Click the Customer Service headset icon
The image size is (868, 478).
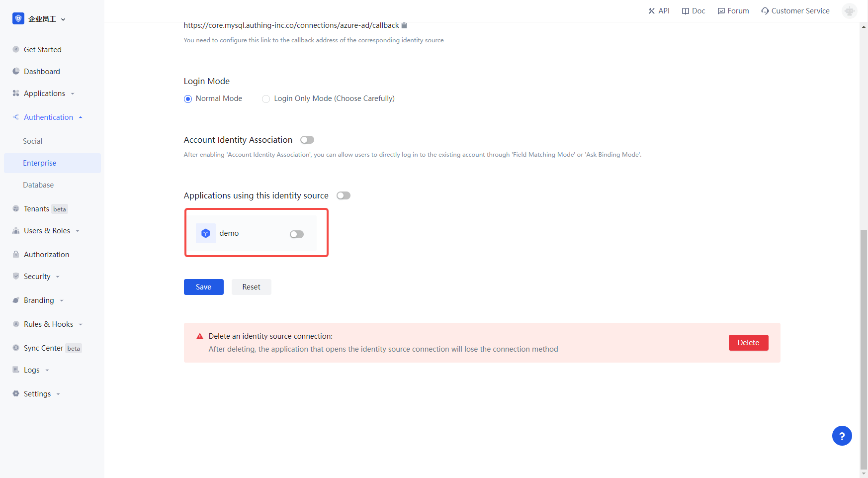pos(765,11)
